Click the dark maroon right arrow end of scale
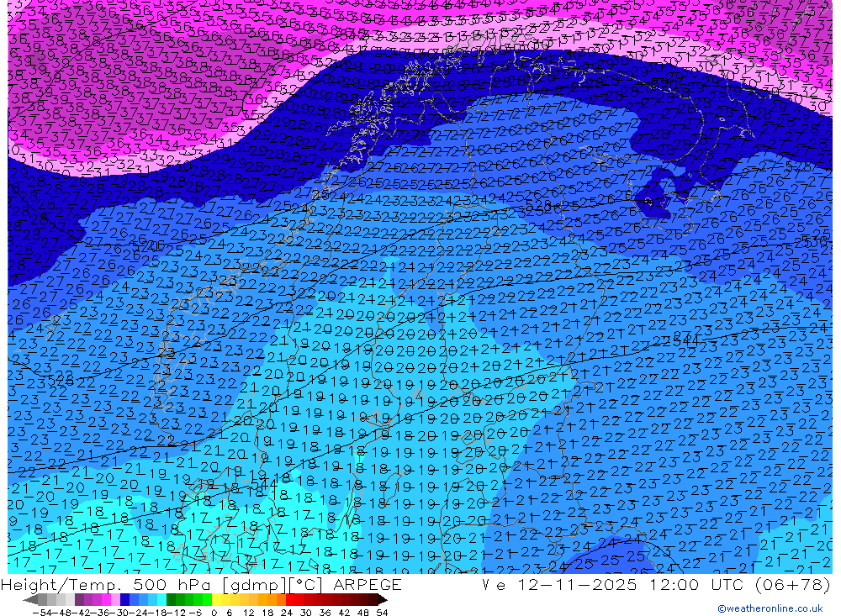The width and height of the screenshot is (841, 616). click(x=382, y=600)
